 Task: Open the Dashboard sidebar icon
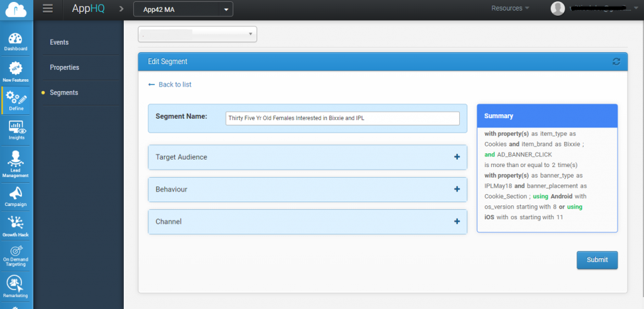16,41
